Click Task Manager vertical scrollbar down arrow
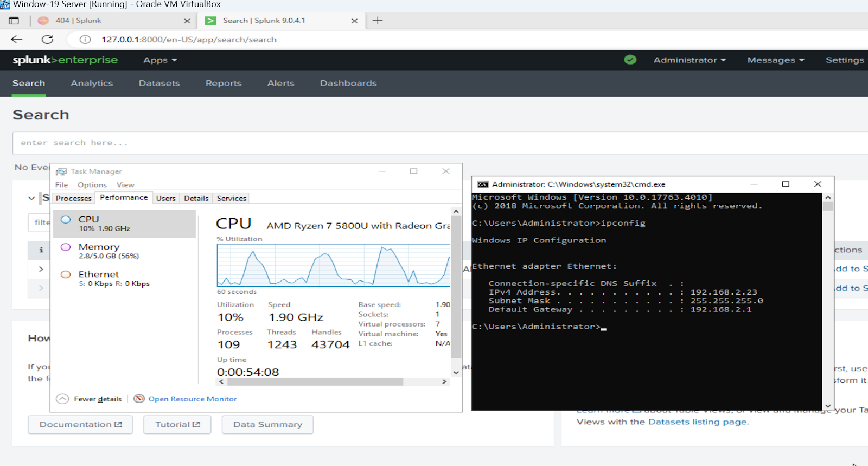868x466 pixels. point(456,372)
